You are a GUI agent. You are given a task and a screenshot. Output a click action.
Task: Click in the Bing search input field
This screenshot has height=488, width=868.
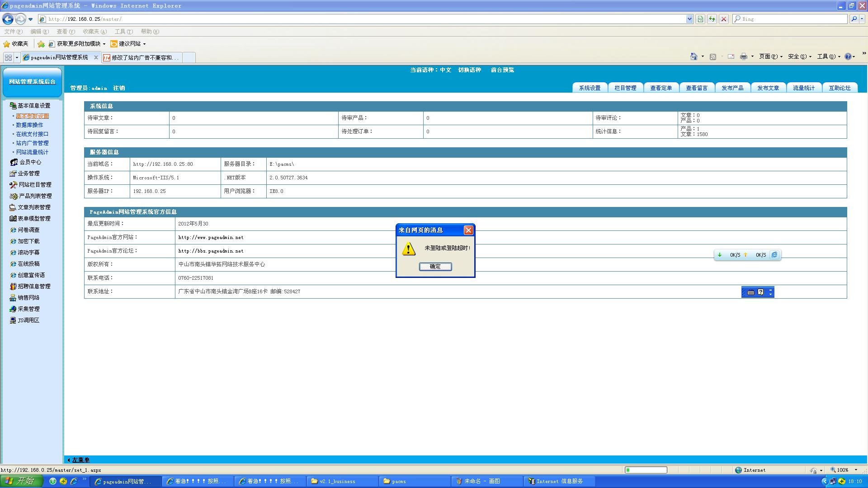(791, 19)
